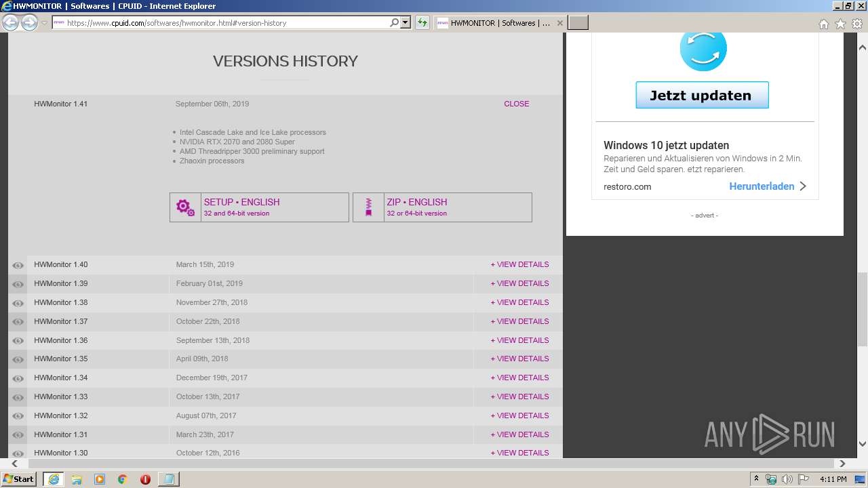
Task: Toggle the eye icon for HWMonitor 1.39
Action: [18, 284]
